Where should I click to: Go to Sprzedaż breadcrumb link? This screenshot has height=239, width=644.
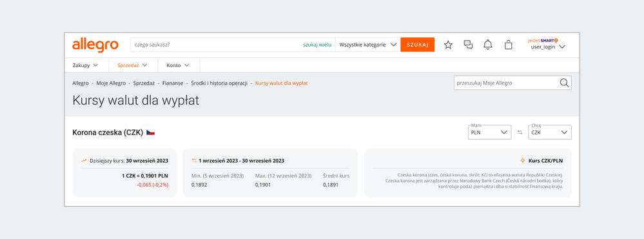[x=144, y=83]
